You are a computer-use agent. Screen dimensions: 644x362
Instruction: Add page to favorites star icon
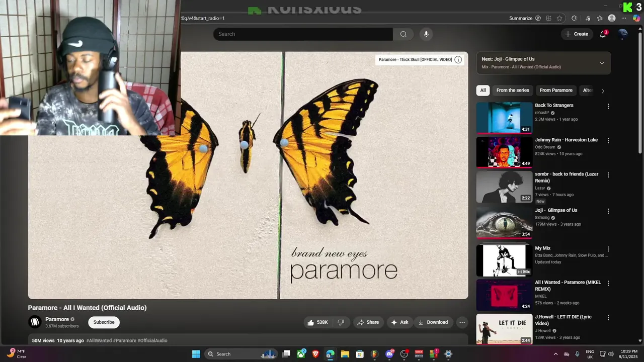pyautogui.click(x=559, y=18)
